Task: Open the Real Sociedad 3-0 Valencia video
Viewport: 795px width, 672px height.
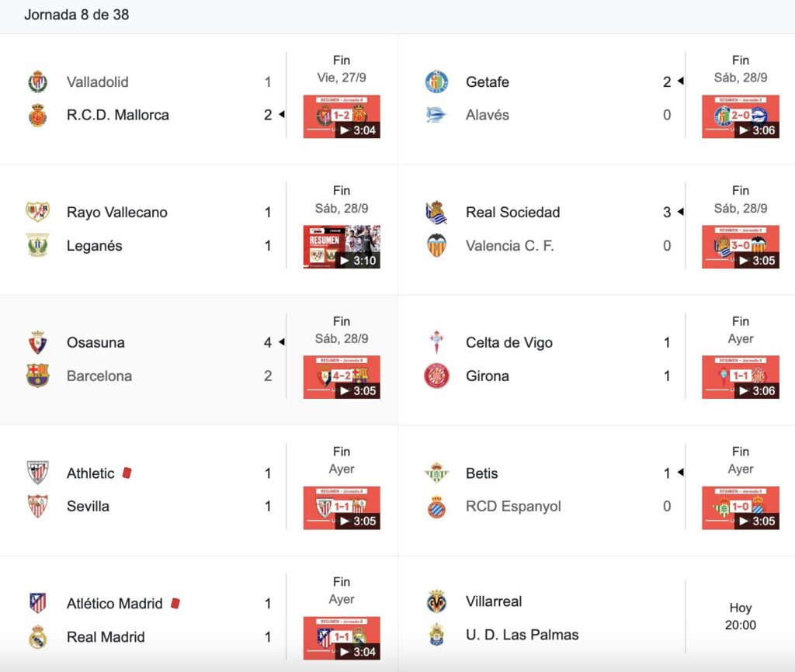Action: point(740,247)
